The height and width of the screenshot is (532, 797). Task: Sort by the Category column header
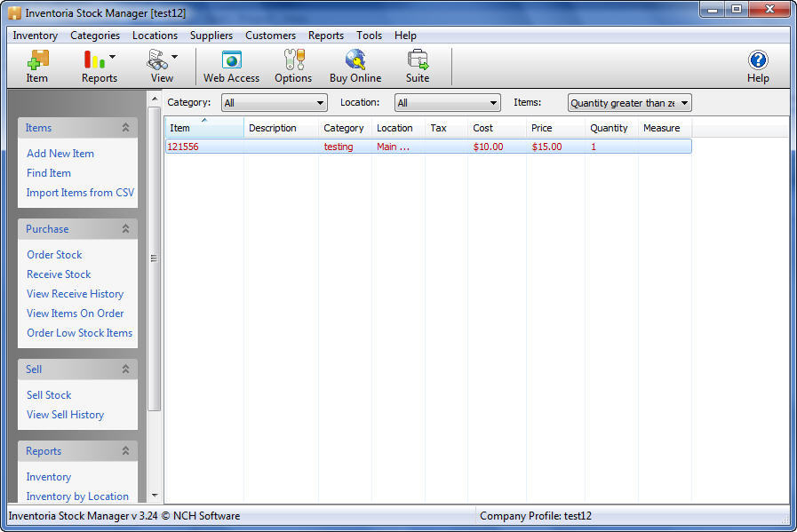pyautogui.click(x=345, y=128)
